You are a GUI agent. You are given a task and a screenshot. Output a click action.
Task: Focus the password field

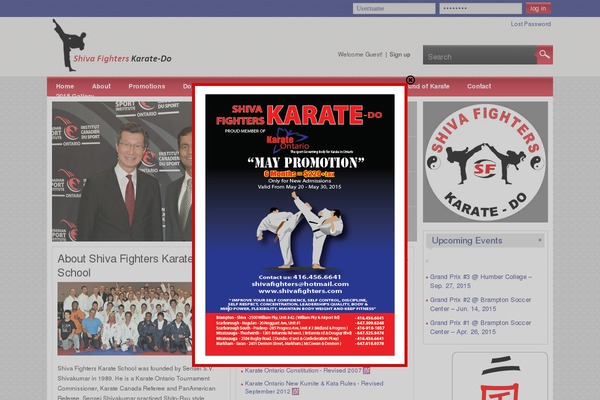480,8
